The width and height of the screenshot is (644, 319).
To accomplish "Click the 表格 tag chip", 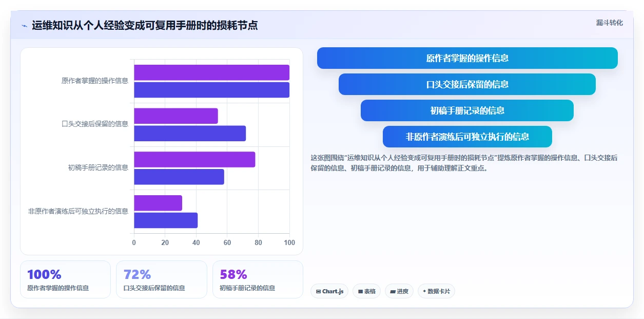I will [366, 291].
